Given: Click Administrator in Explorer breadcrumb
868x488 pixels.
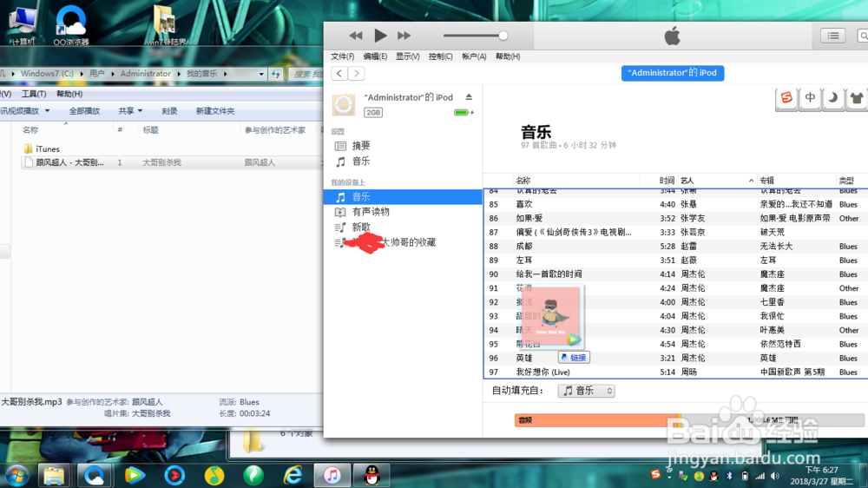Looking at the screenshot, I should [146, 74].
